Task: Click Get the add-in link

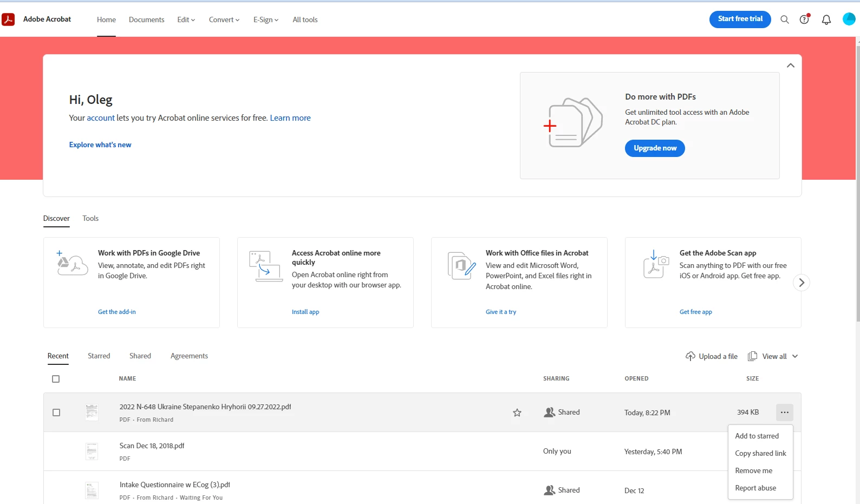Action: pyautogui.click(x=117, y=312)
